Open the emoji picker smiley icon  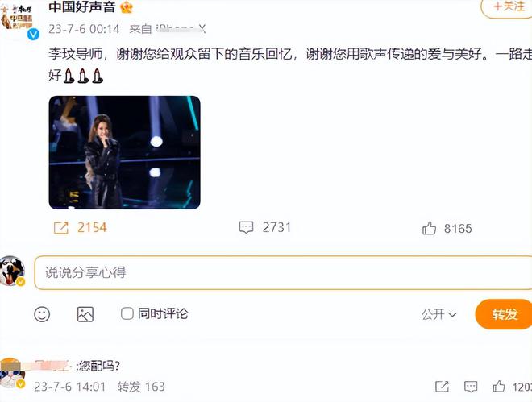click(x=42, y=314)
